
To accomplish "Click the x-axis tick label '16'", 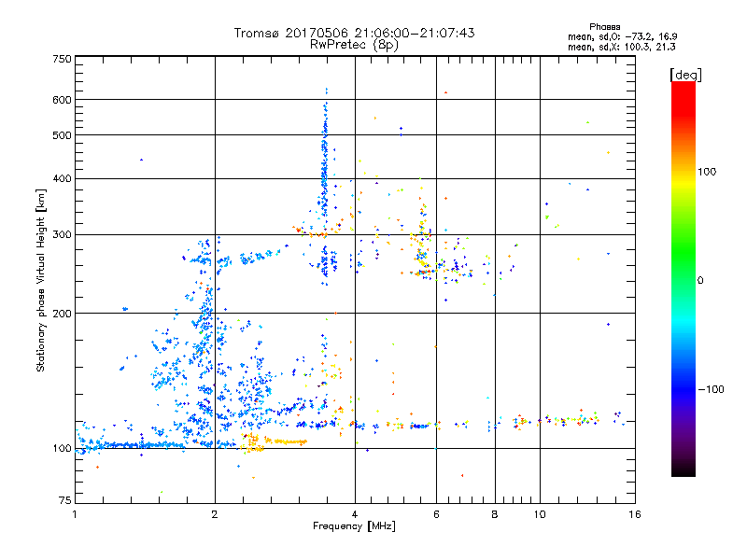I will click(x=635, y=514).
